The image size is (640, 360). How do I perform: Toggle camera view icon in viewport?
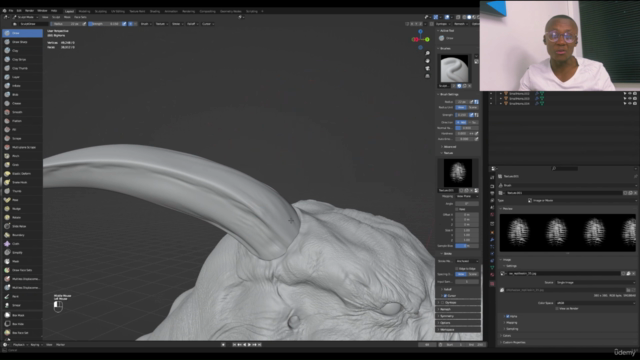[x=427, y=68]
